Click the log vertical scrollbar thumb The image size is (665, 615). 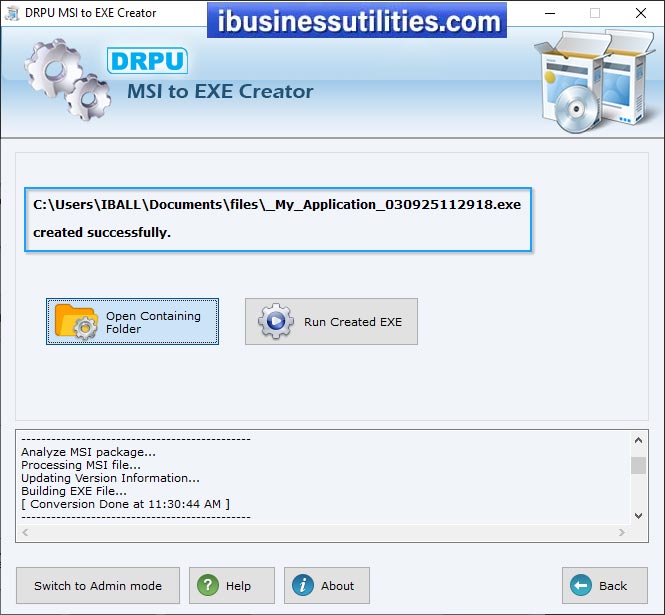click(x=638, y=465)
